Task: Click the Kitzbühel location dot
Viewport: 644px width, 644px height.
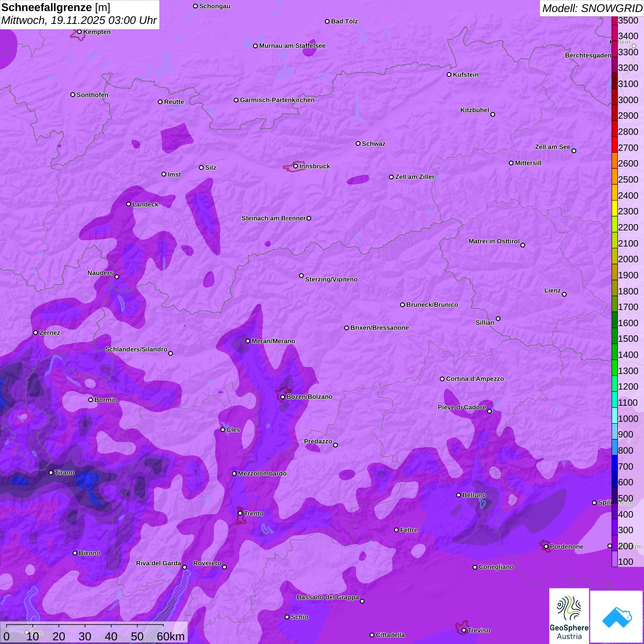Action: 493,115
